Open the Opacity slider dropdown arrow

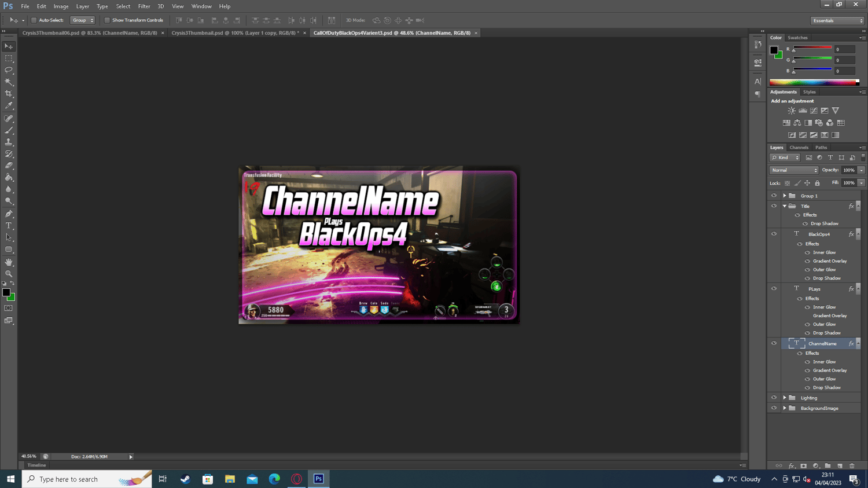click(861, 170)
